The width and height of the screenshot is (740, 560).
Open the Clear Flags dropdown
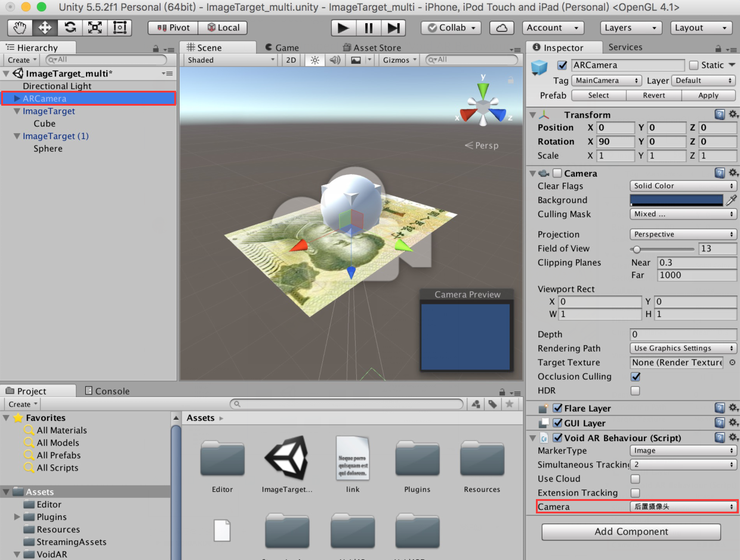[683, 186]
